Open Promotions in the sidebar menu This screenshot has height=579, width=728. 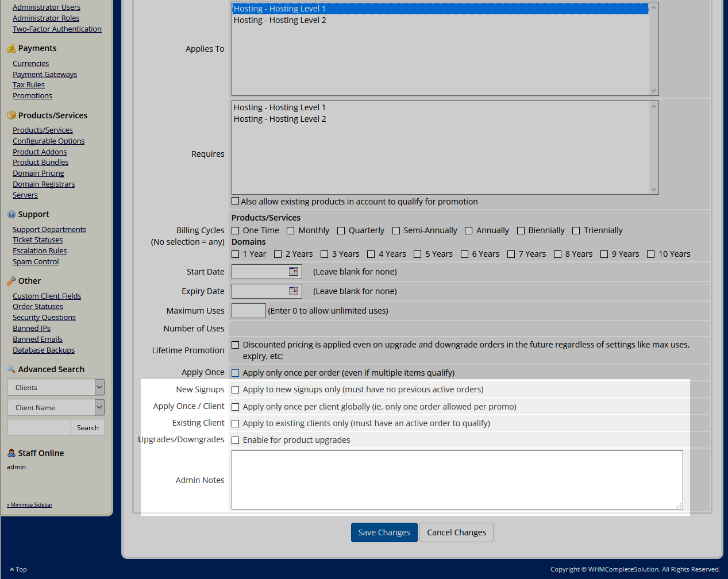[32, 96]
